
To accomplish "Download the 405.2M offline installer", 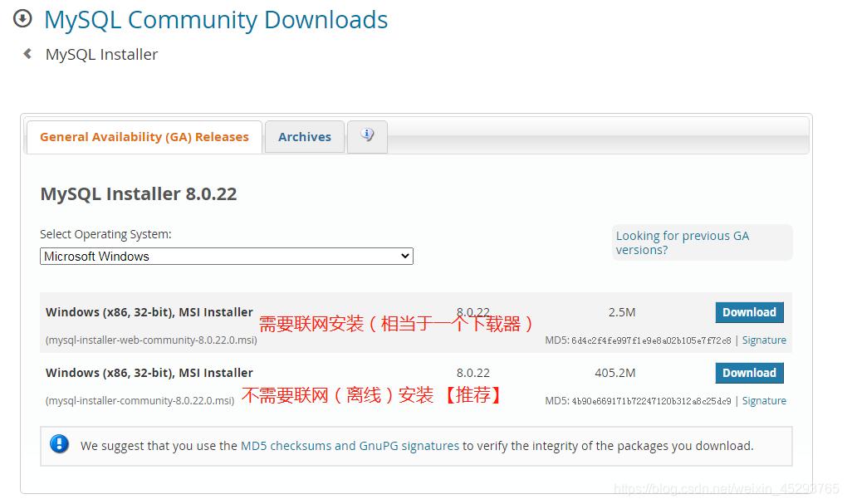I will tap(749, 373).
